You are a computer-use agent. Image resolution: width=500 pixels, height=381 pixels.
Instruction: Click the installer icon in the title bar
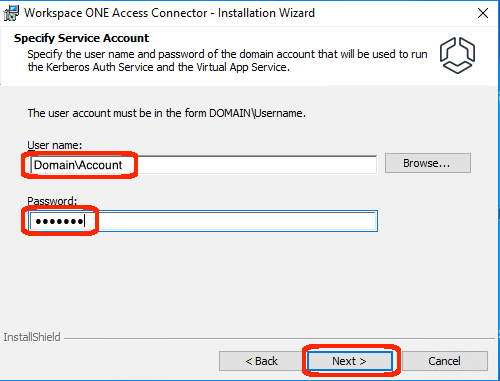(11, 13)
